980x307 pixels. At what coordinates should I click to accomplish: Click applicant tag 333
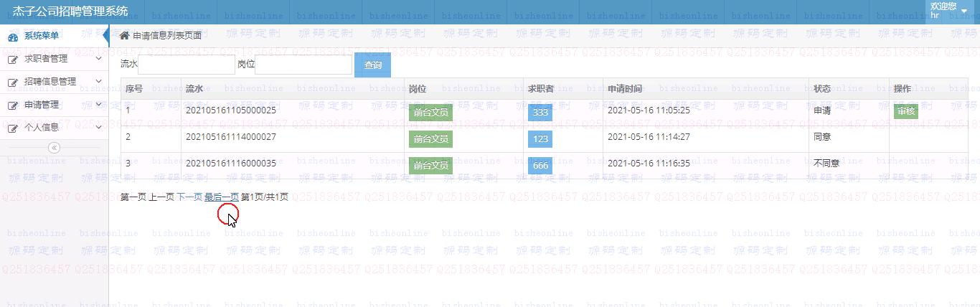pos(540,113)
